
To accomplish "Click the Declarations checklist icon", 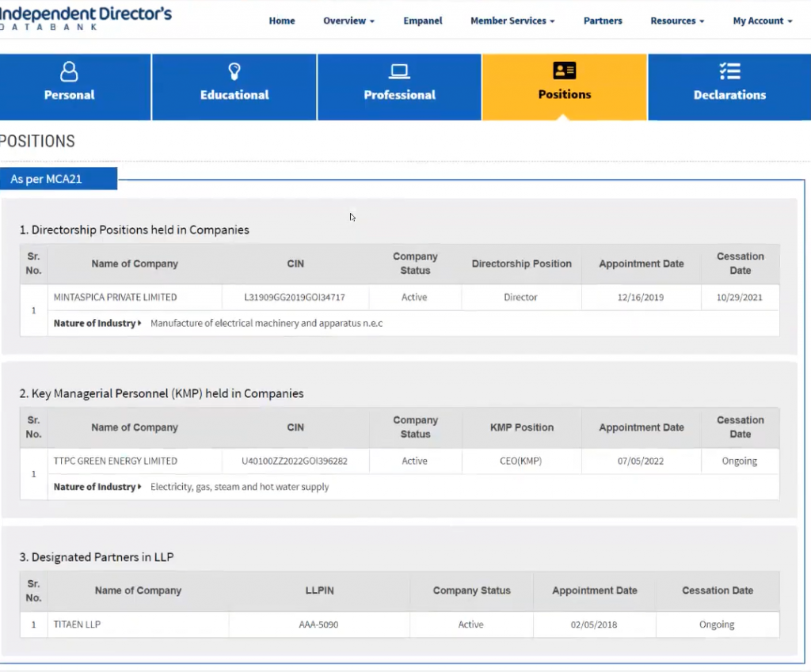I will [x=729, y=72].
